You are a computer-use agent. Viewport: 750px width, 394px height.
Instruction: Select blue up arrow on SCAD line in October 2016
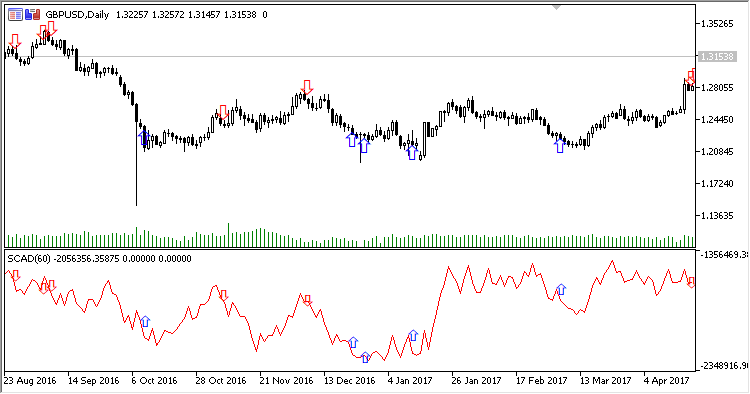pos(145,321)
